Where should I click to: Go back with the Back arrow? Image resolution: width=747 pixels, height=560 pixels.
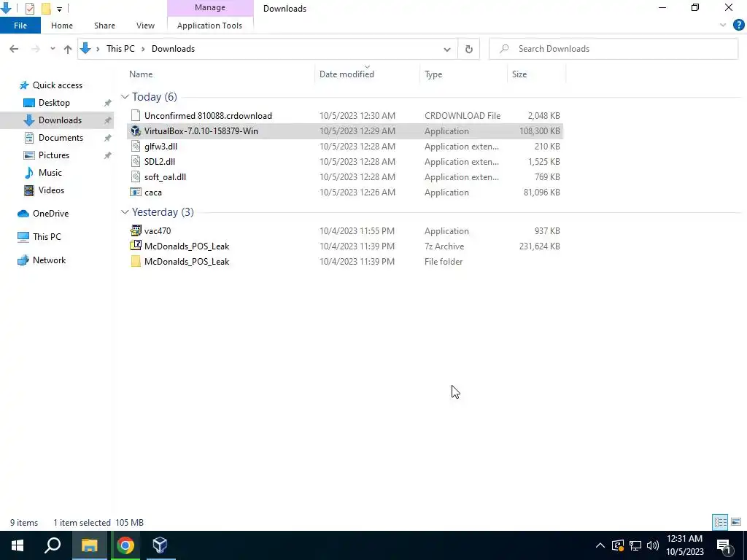pyautogui.click(x=14, y=49)
